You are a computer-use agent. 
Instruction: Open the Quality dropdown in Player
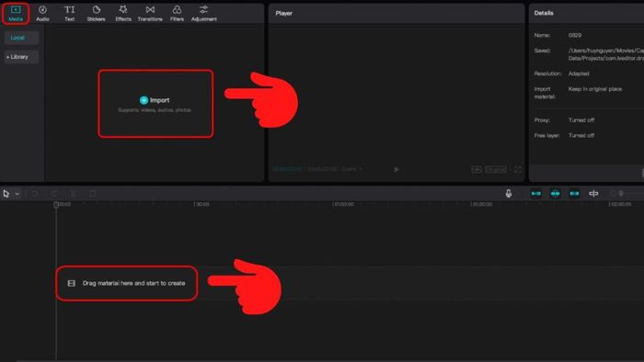[352, 169]
